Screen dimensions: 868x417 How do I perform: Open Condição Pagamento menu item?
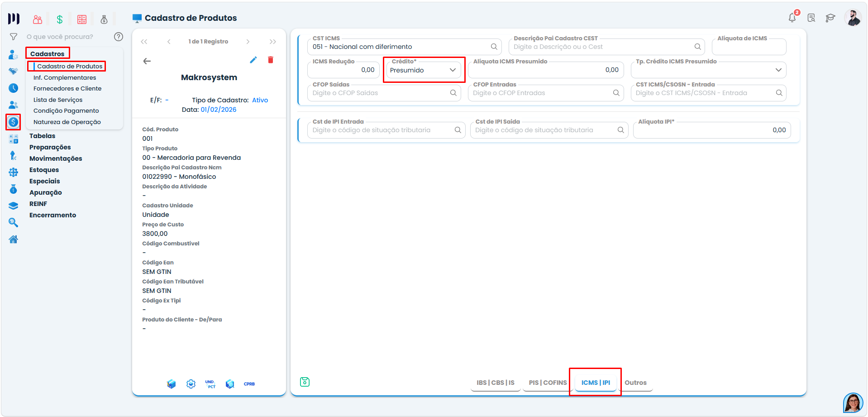pos(66,110)
